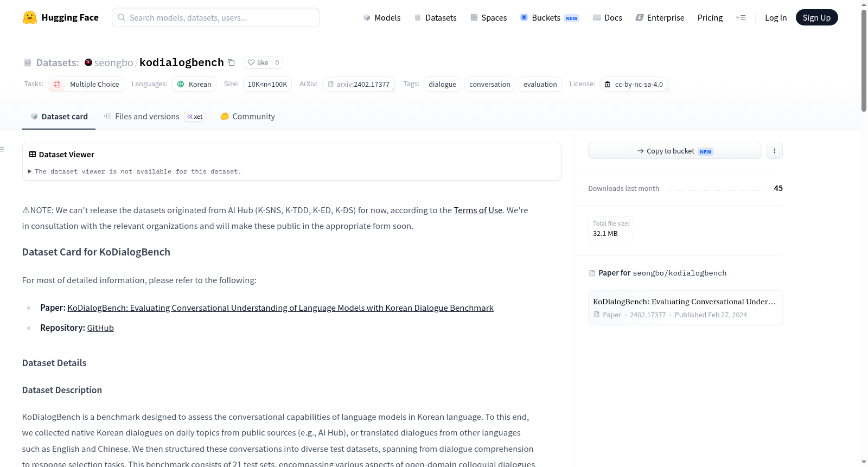Image resolution: width=868 pixels, height=467 pixels.
Task: Click the cc-by-nc-sa-4.0 license tag
Action: pyautogui.click(x=634, y=84)
